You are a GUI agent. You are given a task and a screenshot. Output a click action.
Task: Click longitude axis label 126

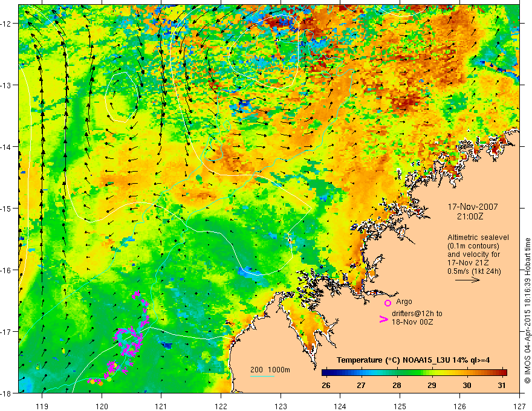point(459,406)
